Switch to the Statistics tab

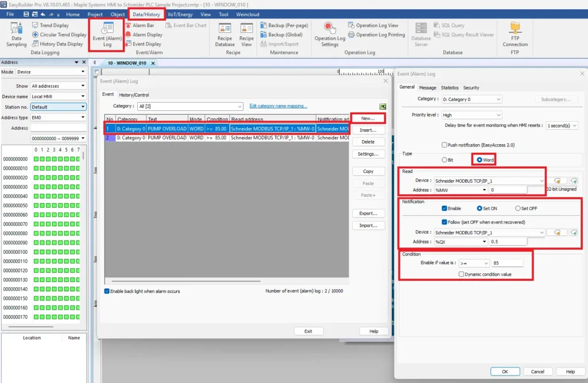point(450,87)
